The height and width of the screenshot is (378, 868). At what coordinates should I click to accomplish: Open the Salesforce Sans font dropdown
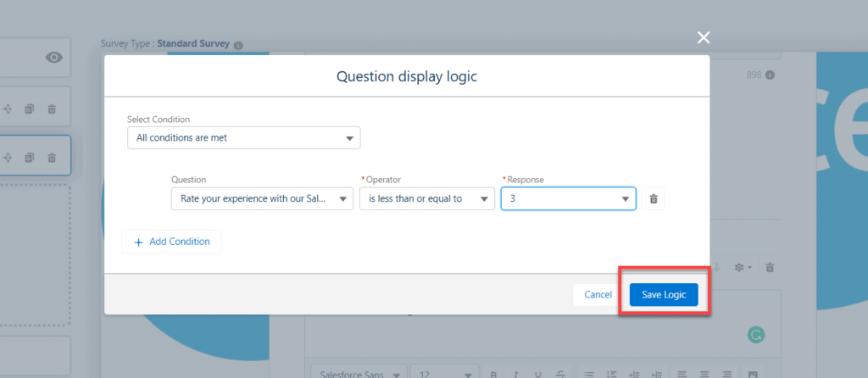pos(356,373)
